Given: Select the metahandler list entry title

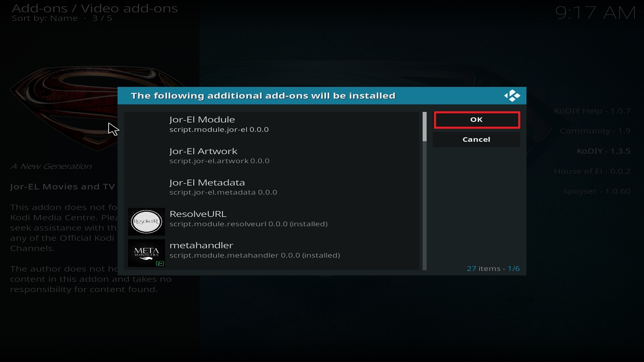Looking at the screenshot, I should (x=201, y=245).
